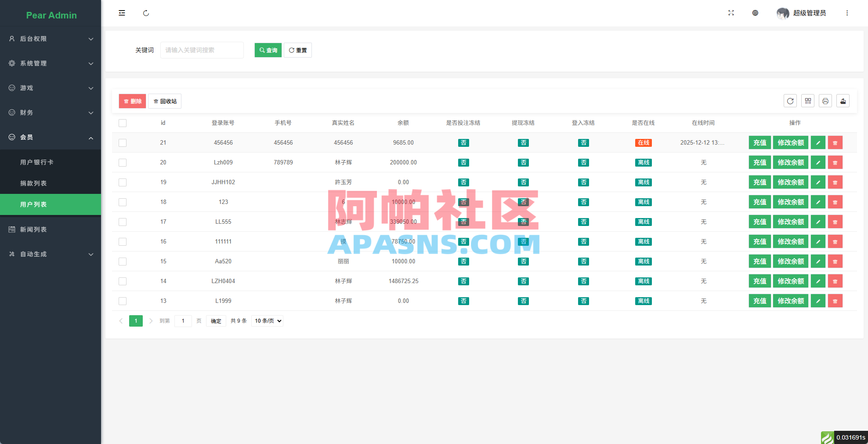Image resolution: width=868 pixels, height=444 pixels.
Task: Click the pencil edit icon for user 456456
Action: pyautogui.click(x=818, y=143)
